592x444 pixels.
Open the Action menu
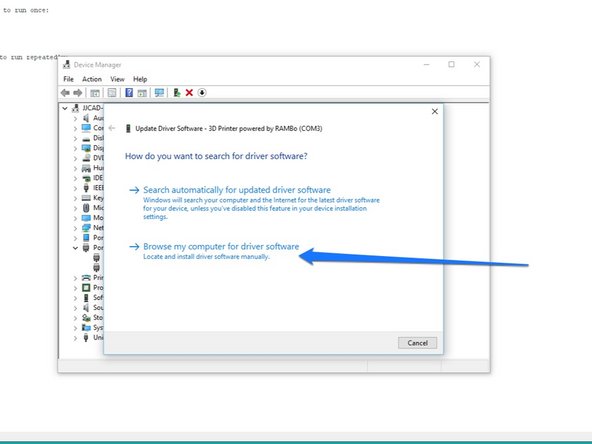92,79
